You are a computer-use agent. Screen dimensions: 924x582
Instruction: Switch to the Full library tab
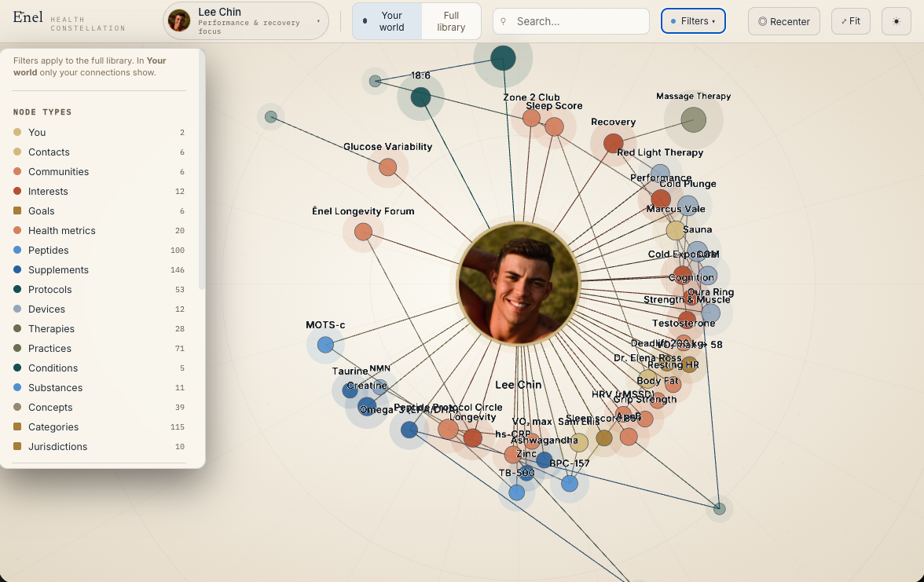pos(451,21)
